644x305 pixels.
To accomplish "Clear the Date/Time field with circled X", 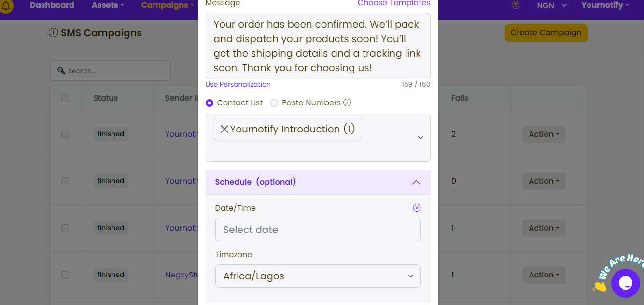I will (417, 208).
